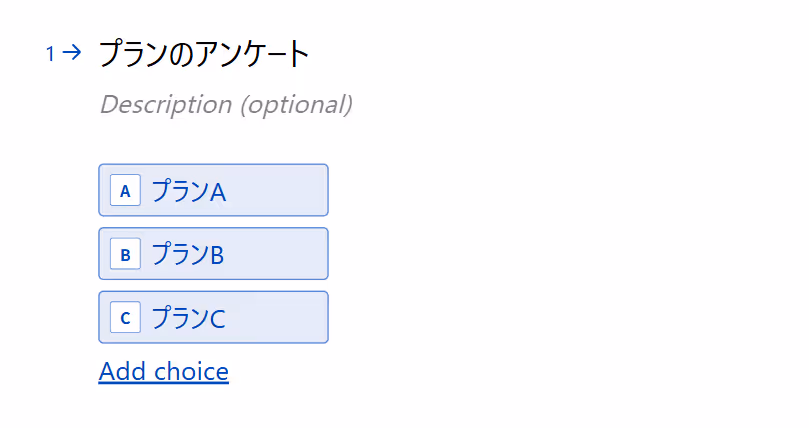The image size is (809, 428).
Task: Choose the プランB answer option
Action: (x=213, y=254)
